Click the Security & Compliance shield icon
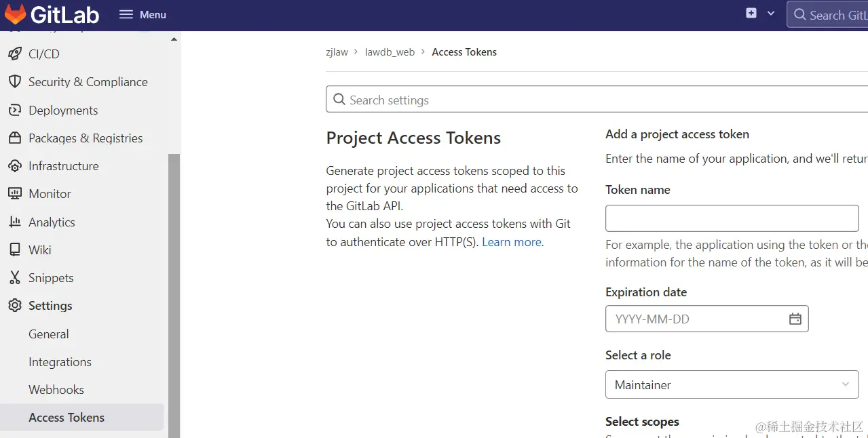 coord(14,82)
